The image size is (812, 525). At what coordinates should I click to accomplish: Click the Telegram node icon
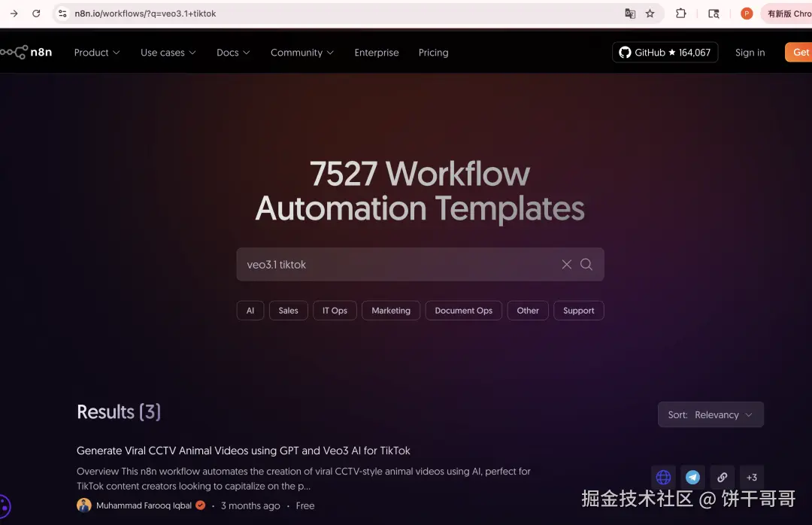[x=693, y=478]
